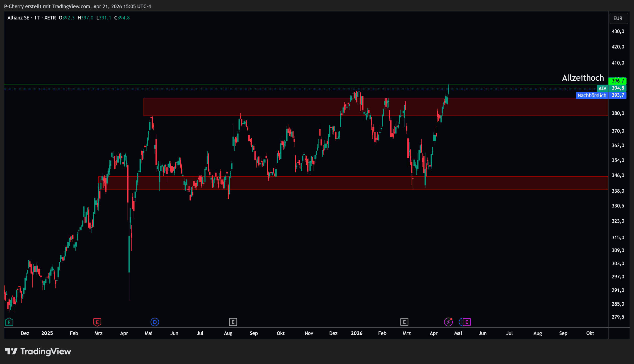The width and height of the screenshot is (634, 364).
Task: Click the magenta upcoming earnings E marker
Action: coord(467,322)
